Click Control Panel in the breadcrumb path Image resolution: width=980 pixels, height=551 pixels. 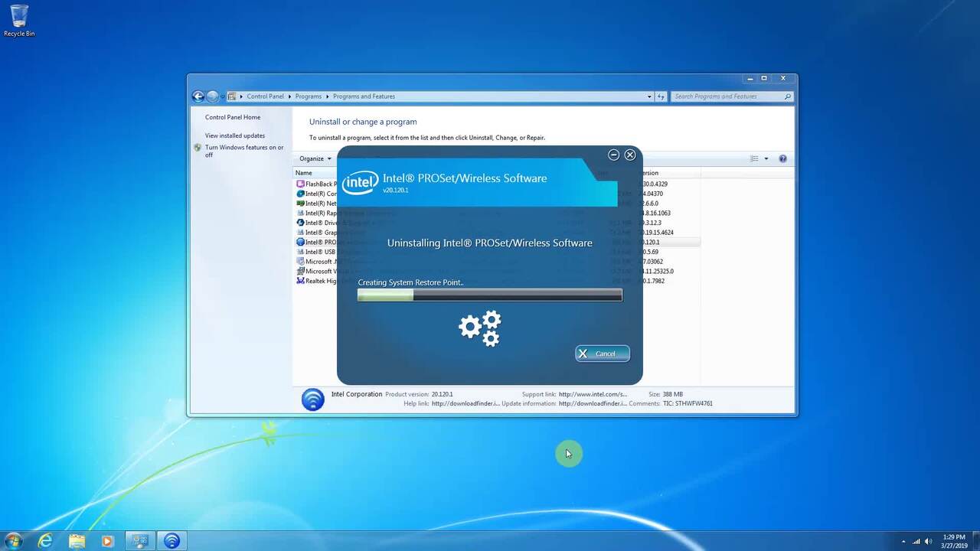pyautogui.click(x=265, y=96)
